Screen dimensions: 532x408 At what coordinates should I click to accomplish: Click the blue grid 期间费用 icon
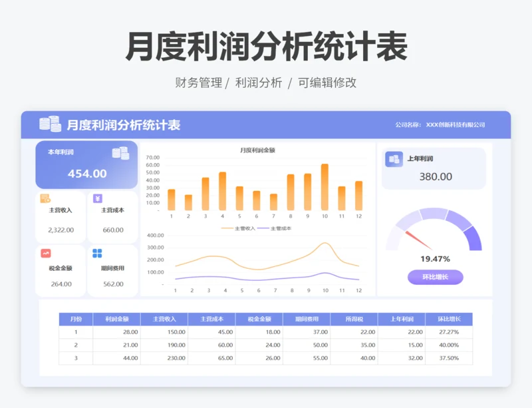[x=97, y=253]
